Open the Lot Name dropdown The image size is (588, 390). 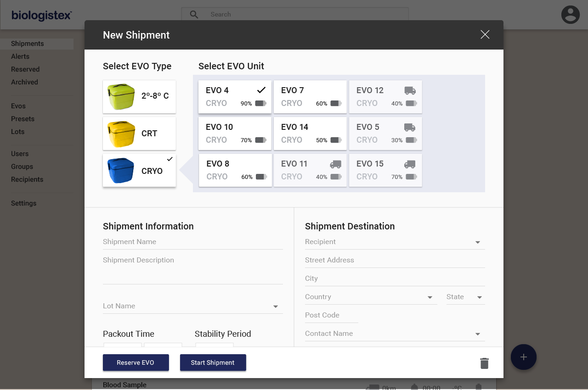tap(275, 306)
